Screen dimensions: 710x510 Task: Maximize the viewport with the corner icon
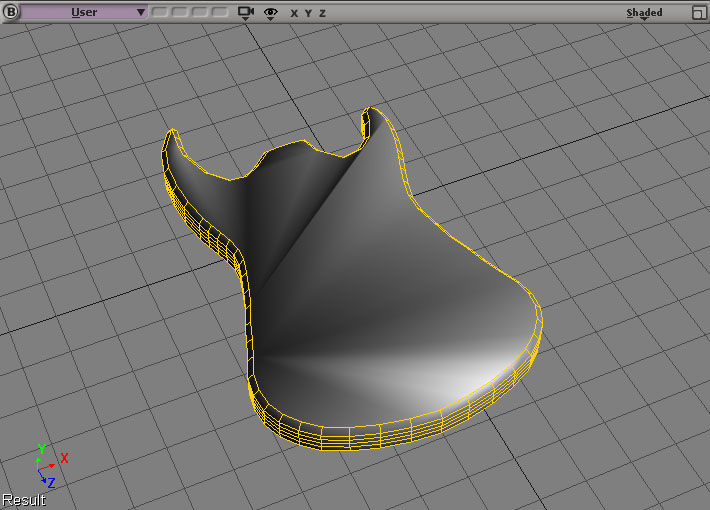click(698, 13)
